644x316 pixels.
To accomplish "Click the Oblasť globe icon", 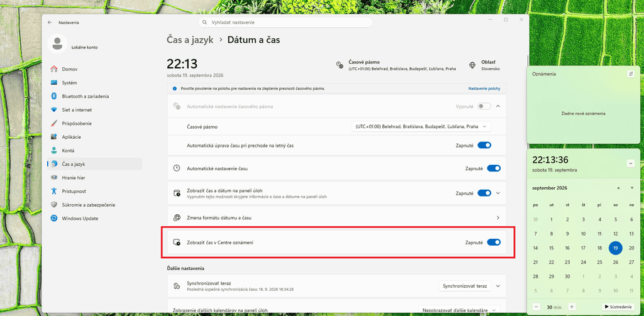I will click(472, 65).
